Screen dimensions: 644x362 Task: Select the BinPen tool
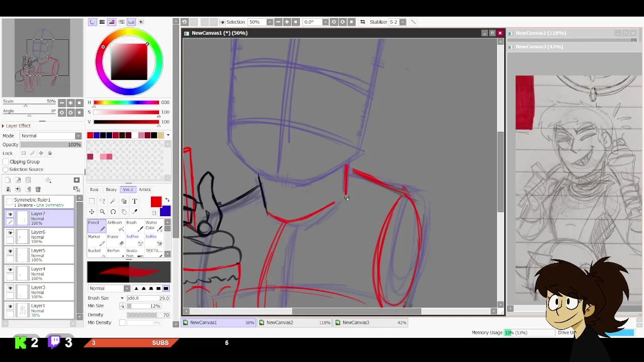[115, 252]
